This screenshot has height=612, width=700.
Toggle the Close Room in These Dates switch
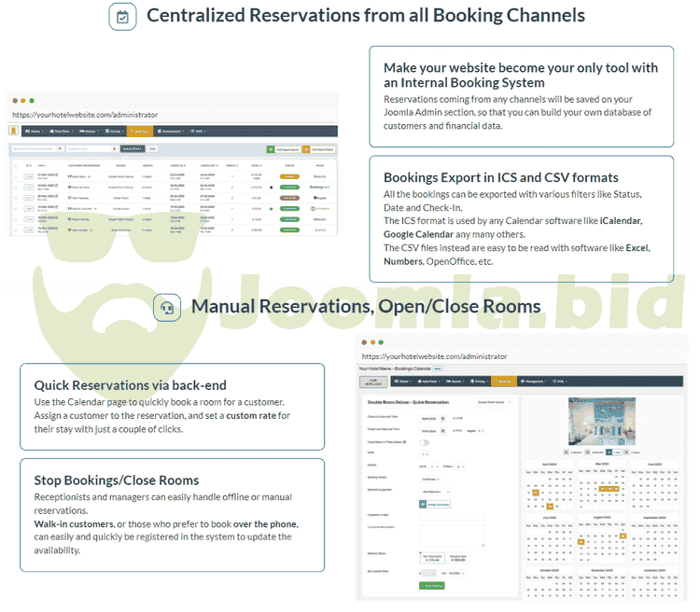tap(425, 442)
